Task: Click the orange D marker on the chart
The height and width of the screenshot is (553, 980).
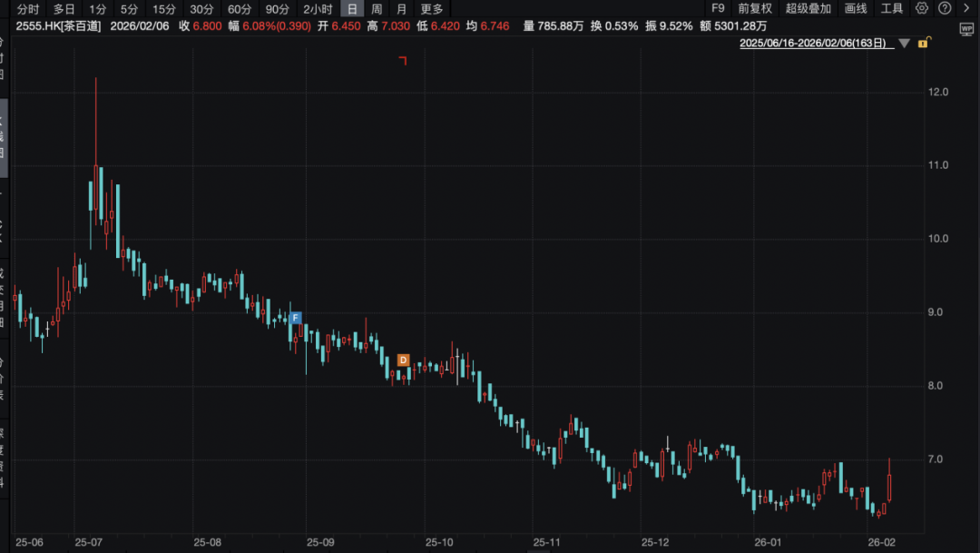Action: point(403,360)
